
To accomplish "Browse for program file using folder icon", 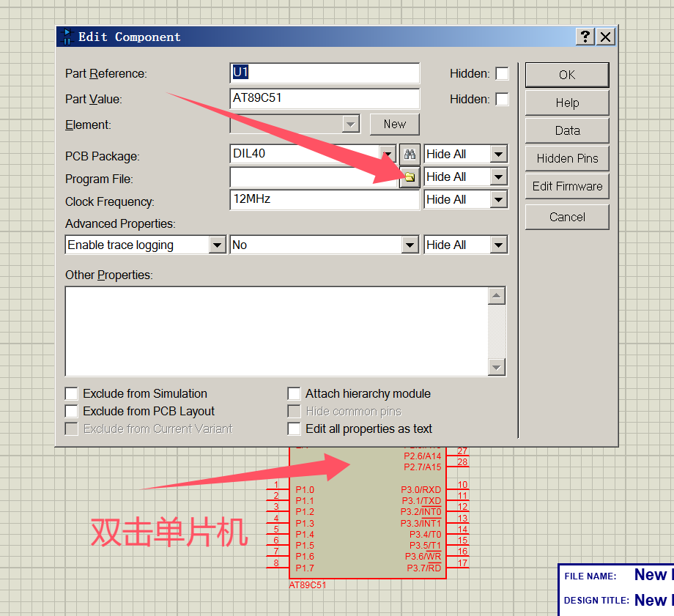I will (410, 177).
